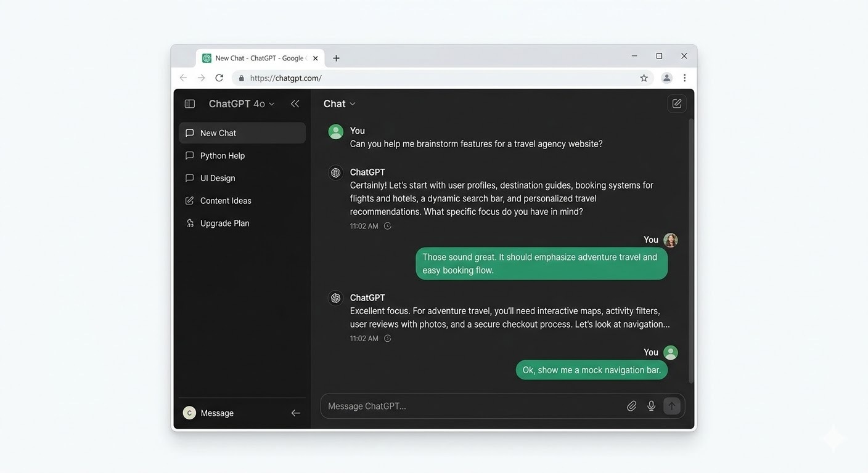
Task: Click the second 11:02 AM timestamp
Action: [x=364, y=339]
